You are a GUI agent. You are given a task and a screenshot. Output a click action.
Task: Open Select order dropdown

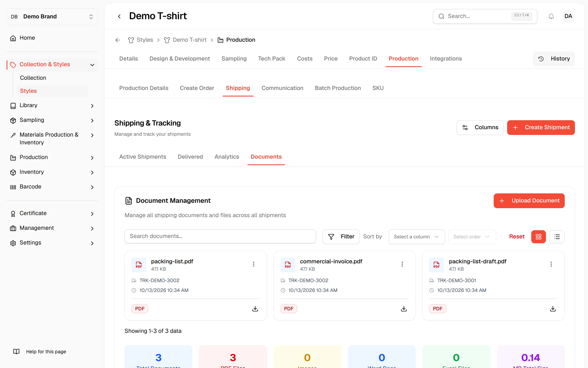tap(472, 237)
